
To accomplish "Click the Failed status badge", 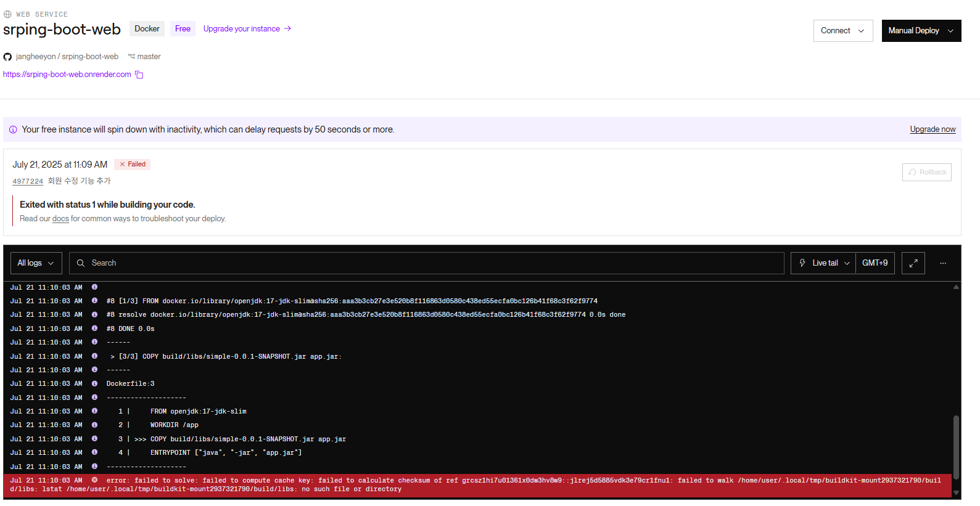I will [133, 165].
